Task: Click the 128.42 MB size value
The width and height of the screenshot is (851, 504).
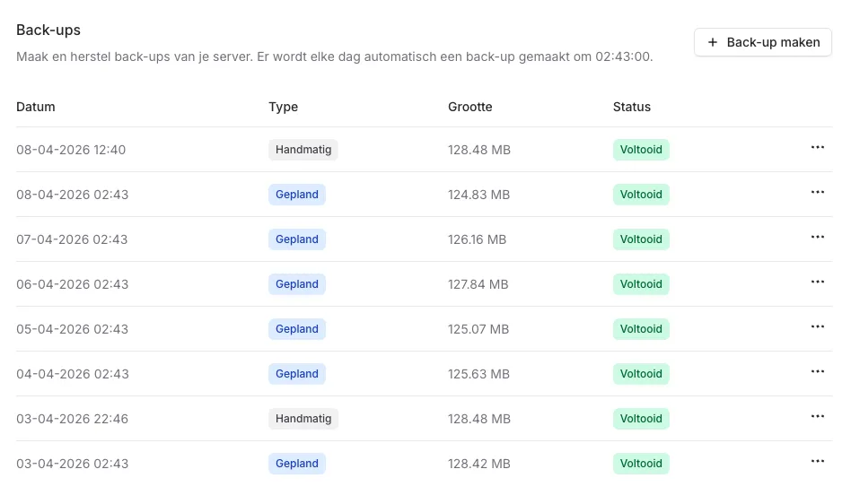Action: coord(478,464)
